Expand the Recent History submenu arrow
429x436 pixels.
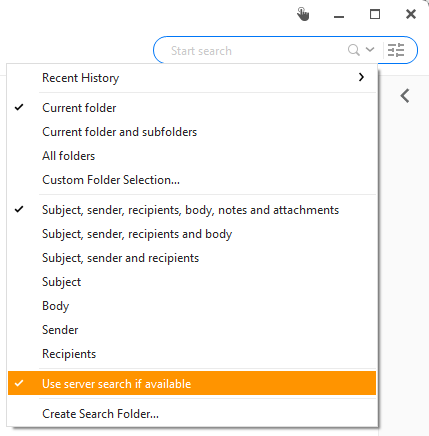coord(361,77)
